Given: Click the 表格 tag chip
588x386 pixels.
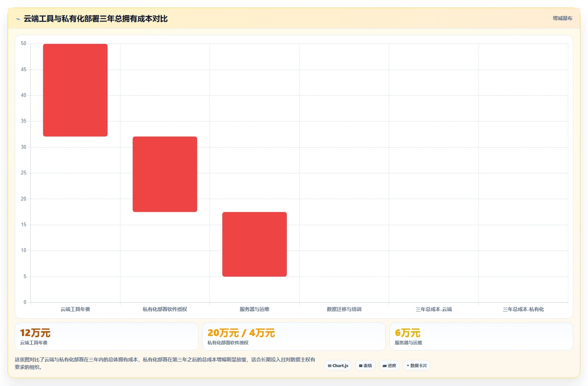Looking at the screenshot, I should click(x=365, y=366).
